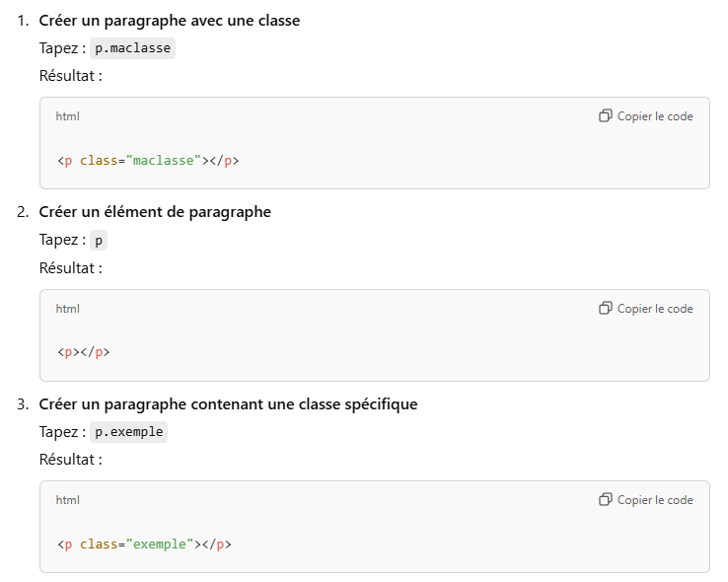Click the code line with class="exemple"
This screenshot has width=728, height=582.
pos(144,544)
